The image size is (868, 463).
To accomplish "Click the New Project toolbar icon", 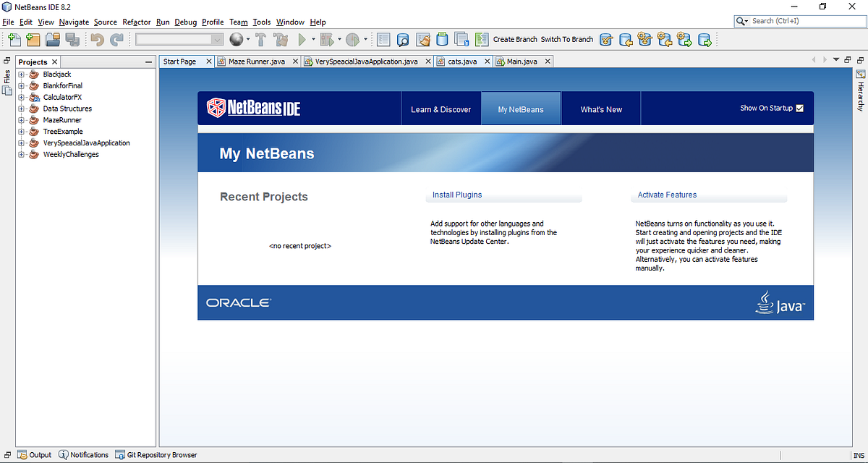I will [x=33, y=39].
